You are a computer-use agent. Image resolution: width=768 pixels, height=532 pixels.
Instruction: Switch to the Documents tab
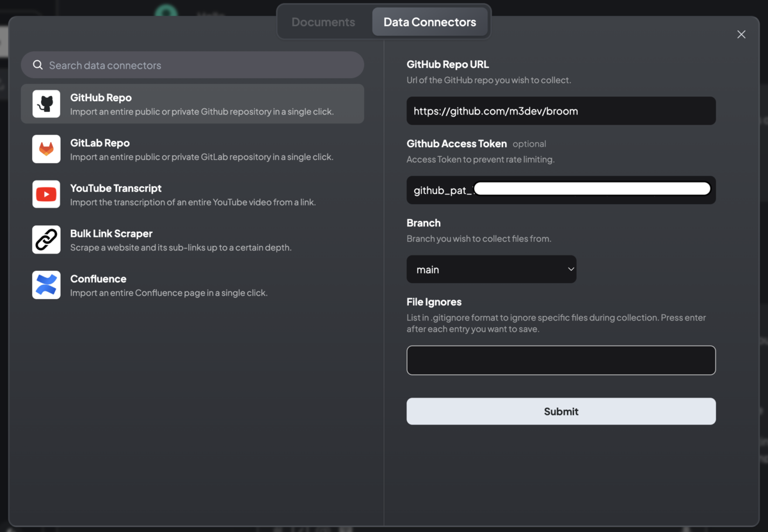click(323, 22)
